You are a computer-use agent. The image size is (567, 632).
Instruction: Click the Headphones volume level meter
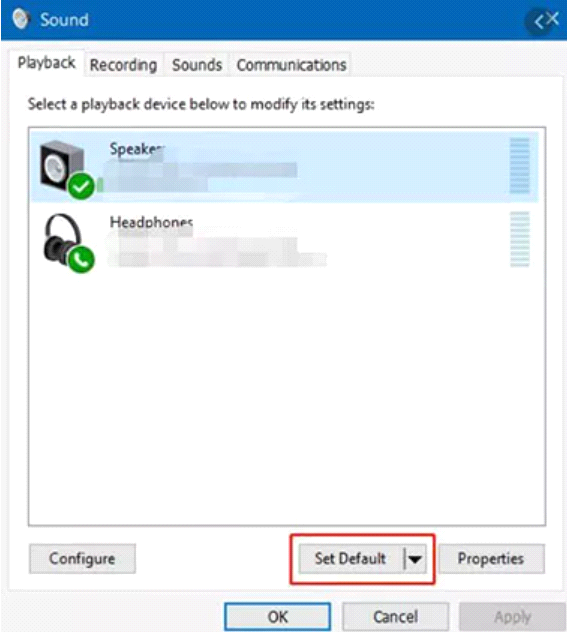point(519,239)
